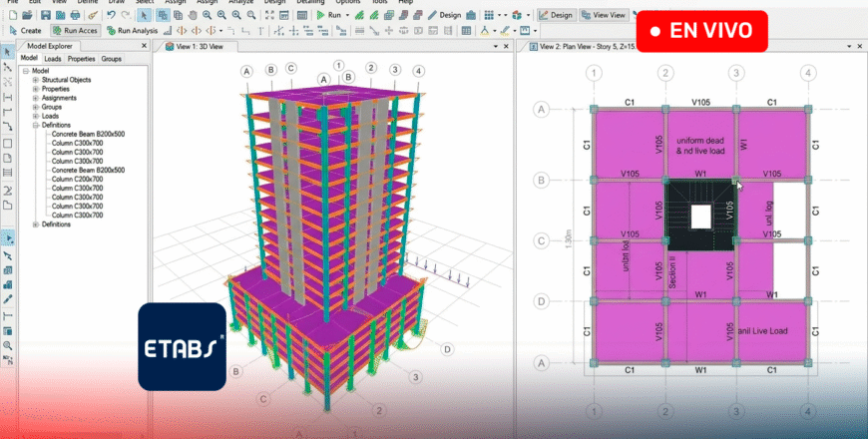This screenshot has height=439, width=868.
Task: Toggle the View View button
Action: 603,15
